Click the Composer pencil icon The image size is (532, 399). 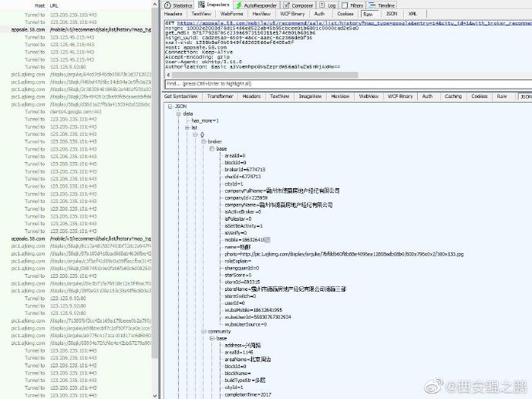coord(287,5)
